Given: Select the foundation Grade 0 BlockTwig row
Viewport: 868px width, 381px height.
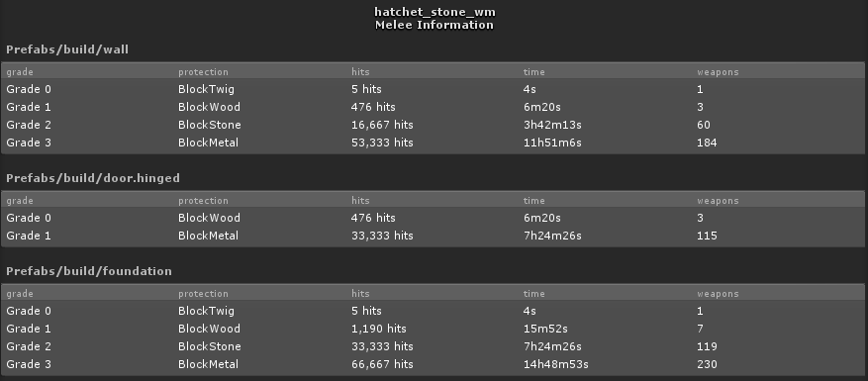Looking at the screenshot, I should coord(433,311).
